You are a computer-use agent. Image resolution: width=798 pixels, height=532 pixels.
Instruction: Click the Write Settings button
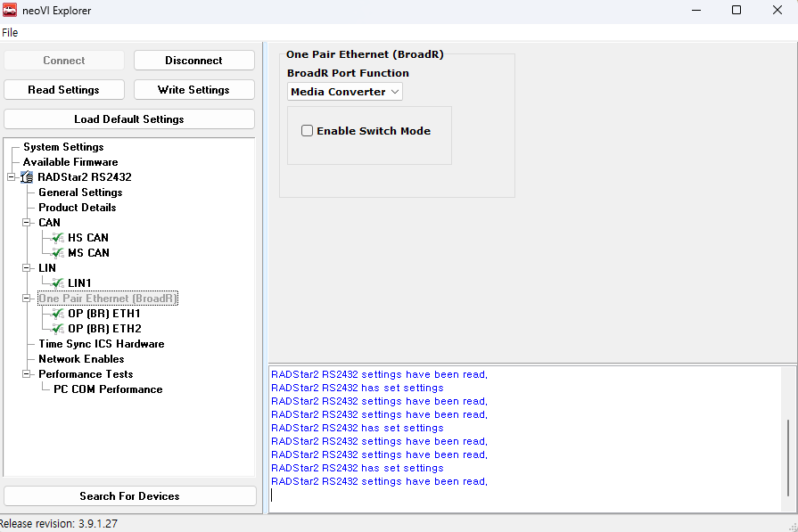coord(193,89)
